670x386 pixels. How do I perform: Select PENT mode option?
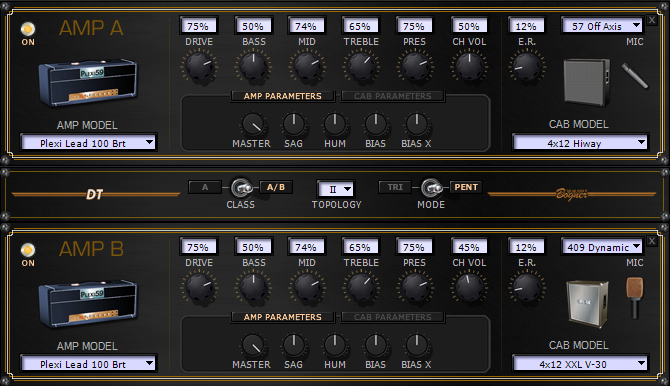click(x=466, y=187)
